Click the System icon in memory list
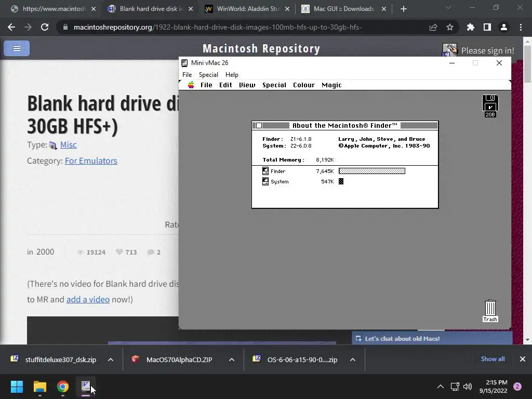 [265, 181]
